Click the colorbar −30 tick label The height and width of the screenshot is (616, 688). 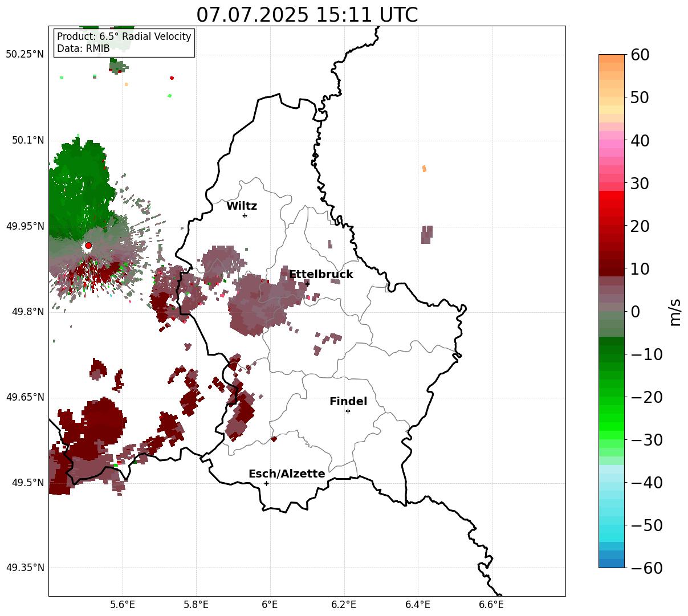[x=646, y=440]
